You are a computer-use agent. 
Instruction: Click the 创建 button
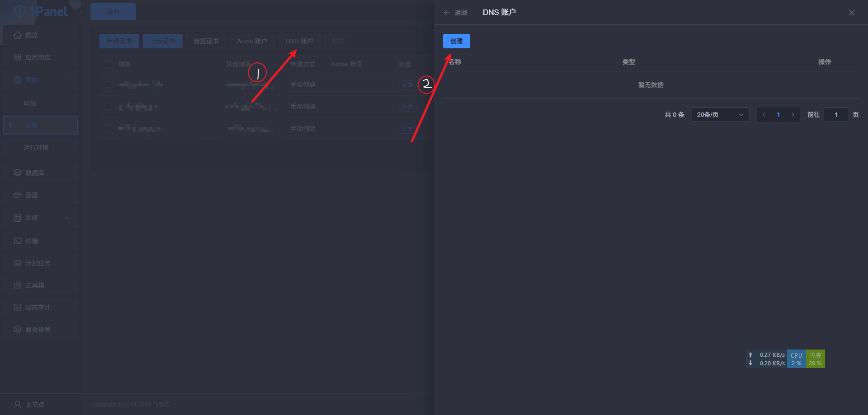pyautogui.click(x=456, y=41)
